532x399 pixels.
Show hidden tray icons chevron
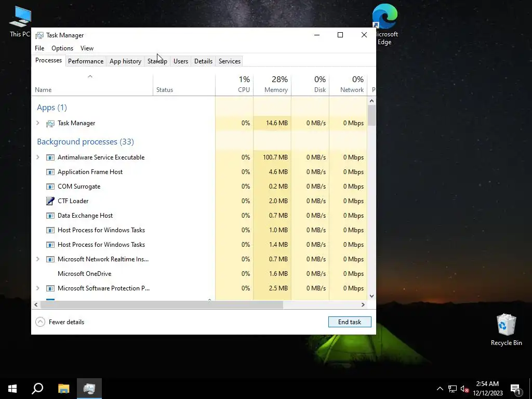pos(440,389)
